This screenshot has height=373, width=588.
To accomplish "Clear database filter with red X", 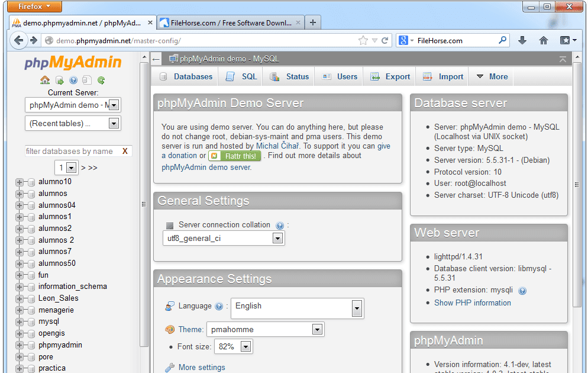I will [125, 151].
